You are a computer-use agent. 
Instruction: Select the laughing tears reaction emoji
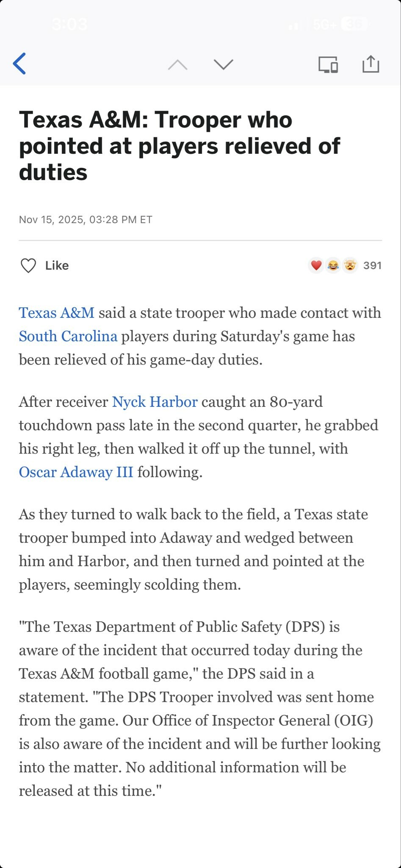click(333, 265)
